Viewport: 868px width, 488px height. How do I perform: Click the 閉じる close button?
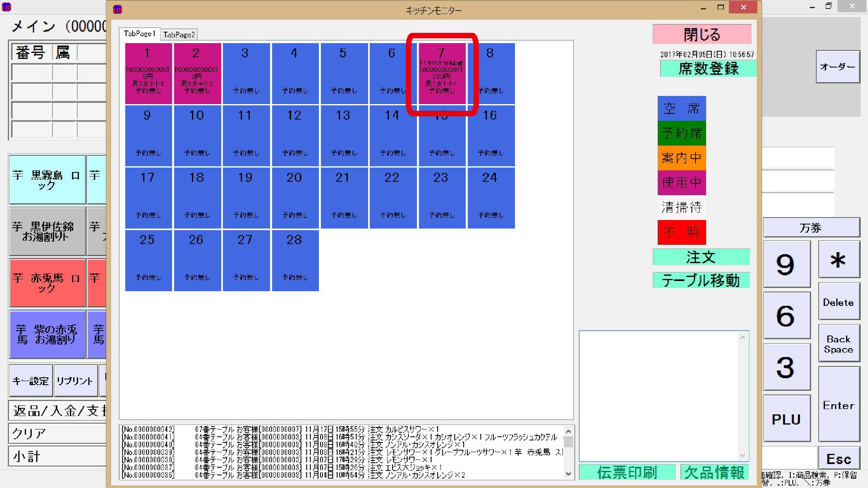[702, 34]
